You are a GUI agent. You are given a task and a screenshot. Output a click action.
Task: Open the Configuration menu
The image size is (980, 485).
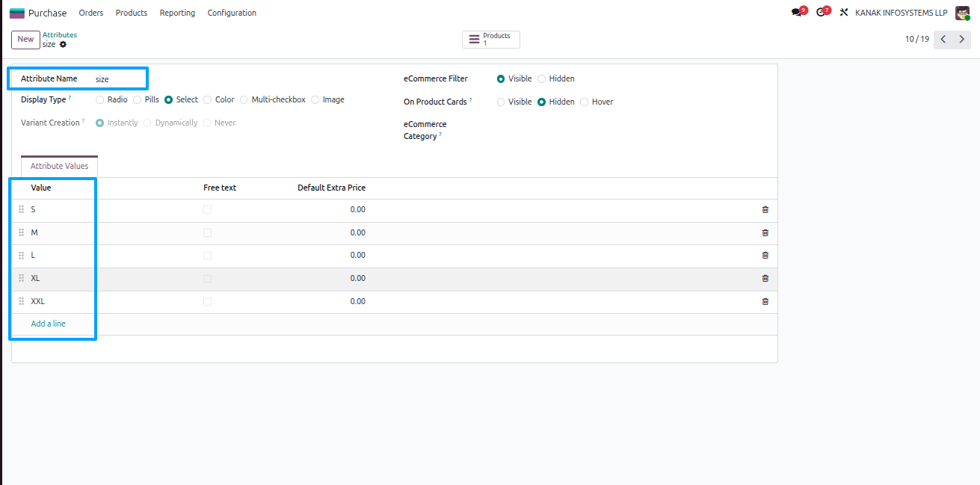coord(232,13)
